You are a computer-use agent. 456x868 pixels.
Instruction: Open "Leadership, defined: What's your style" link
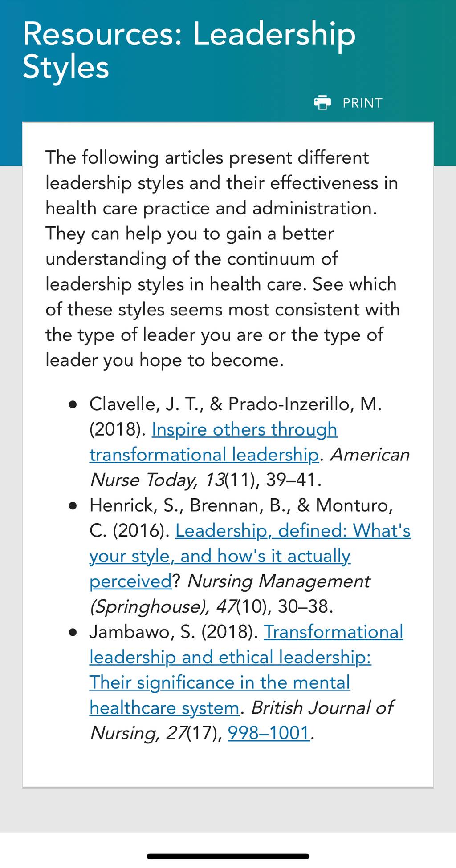click(250, 556)
